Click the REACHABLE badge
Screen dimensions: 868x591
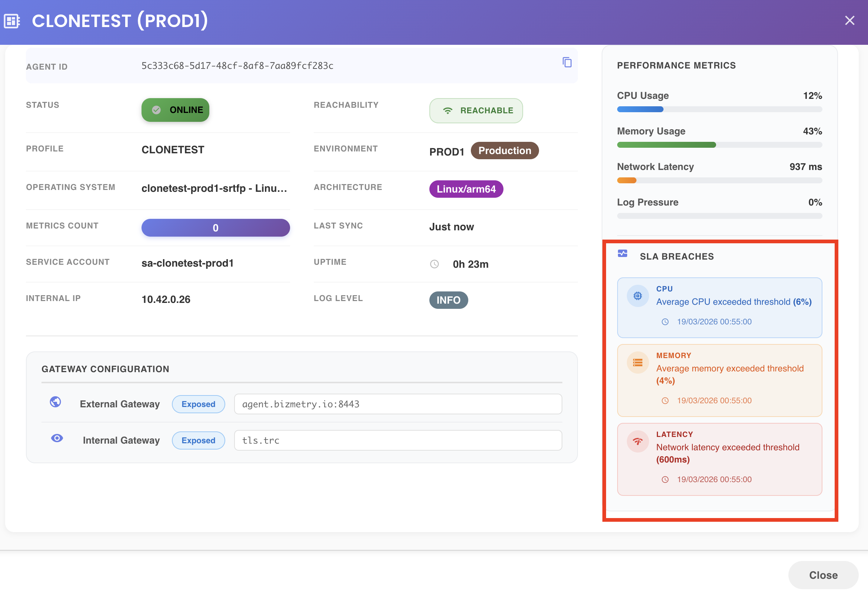[476, 110]
